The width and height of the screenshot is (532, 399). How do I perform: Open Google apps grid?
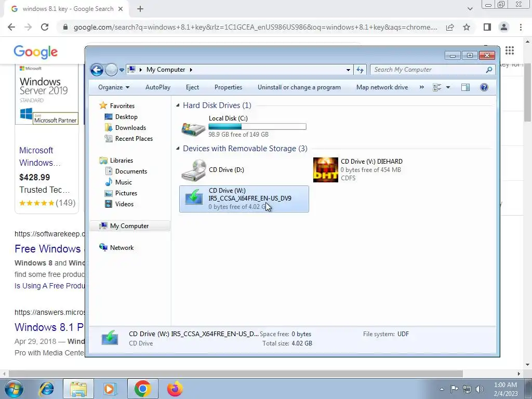click(510, 50)
